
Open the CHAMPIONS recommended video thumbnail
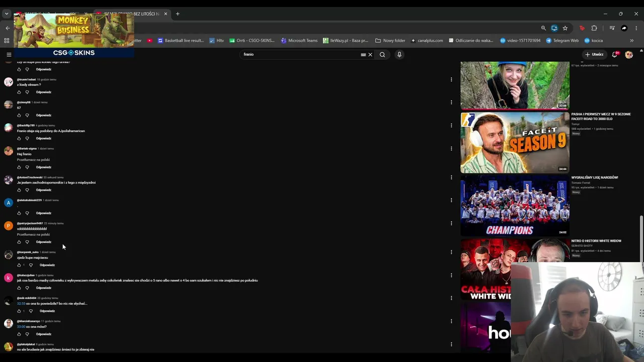point(515,206)
